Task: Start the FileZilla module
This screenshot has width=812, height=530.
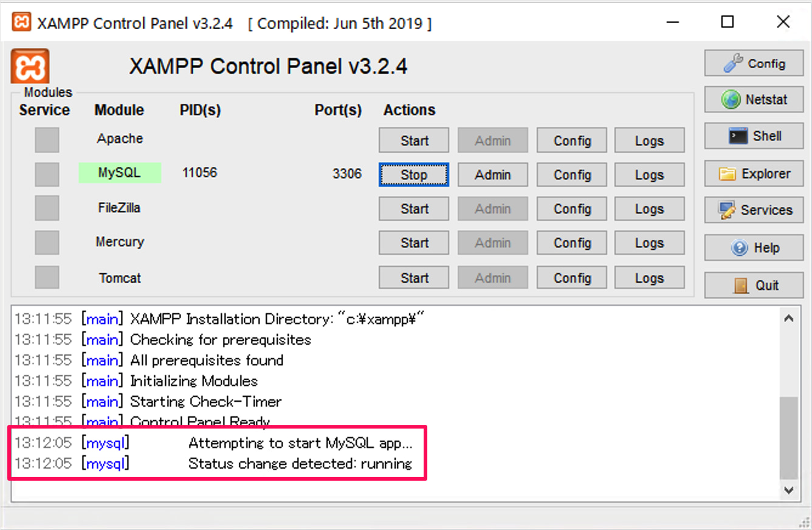Action: [x=413, y=208]
